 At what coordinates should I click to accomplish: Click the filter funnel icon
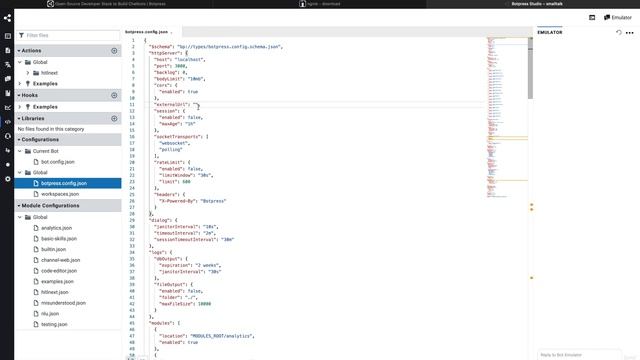(x=21, y=36)
